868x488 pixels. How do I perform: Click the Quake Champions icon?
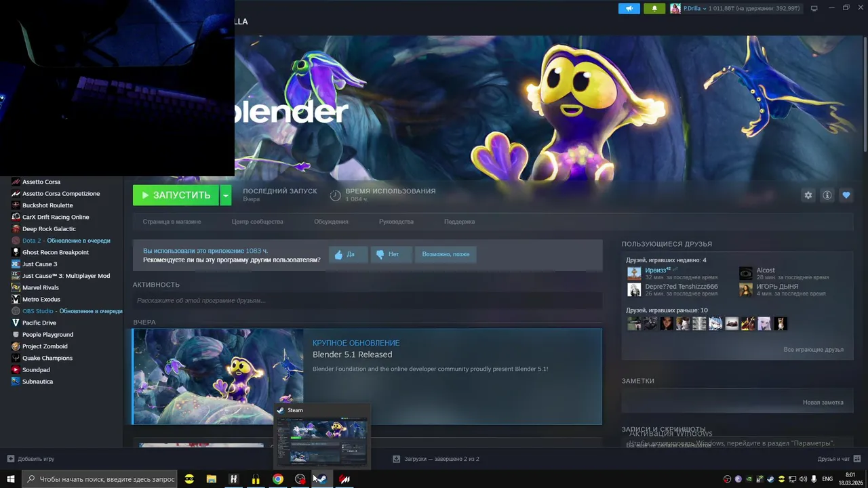point(16,358)
